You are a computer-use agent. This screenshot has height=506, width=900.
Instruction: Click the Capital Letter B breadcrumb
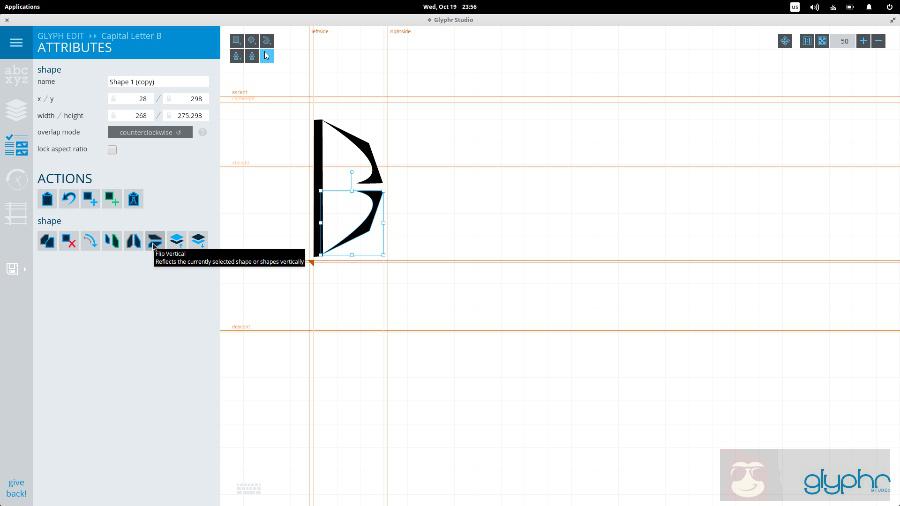point(131,36)
